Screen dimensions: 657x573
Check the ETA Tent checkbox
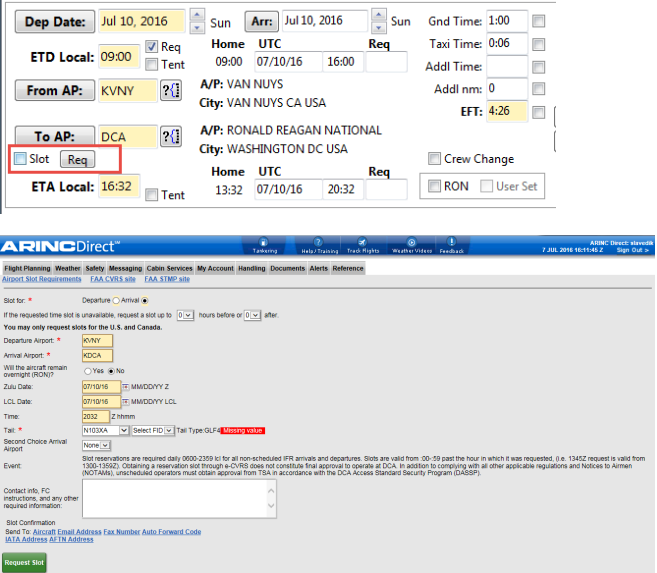(152, 195)
